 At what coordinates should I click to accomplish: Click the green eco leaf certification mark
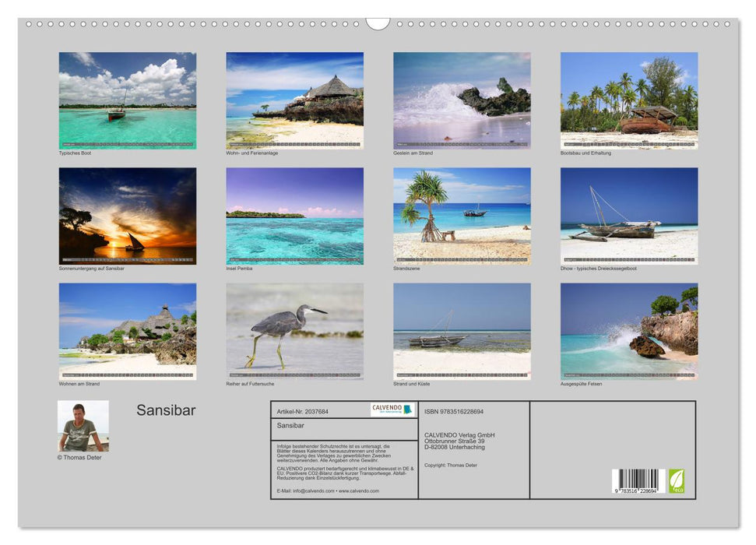pyautogui.click(x=677, y=480)
